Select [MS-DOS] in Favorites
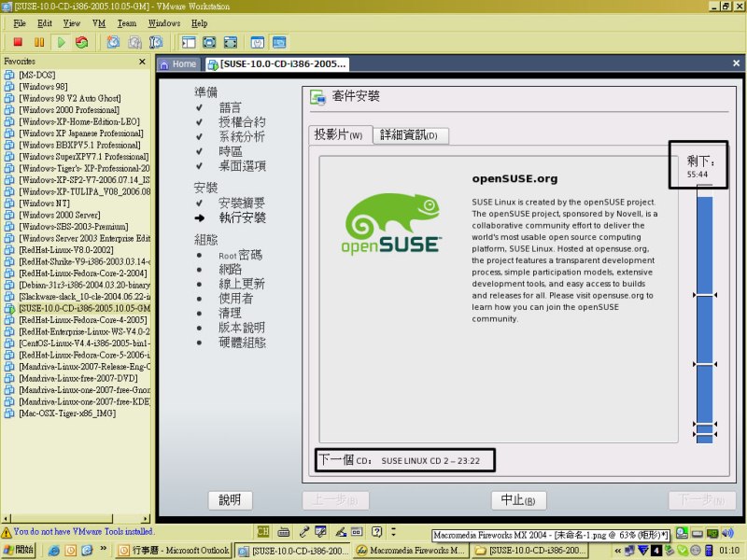The image size is (747, 560). coord(37,75)
